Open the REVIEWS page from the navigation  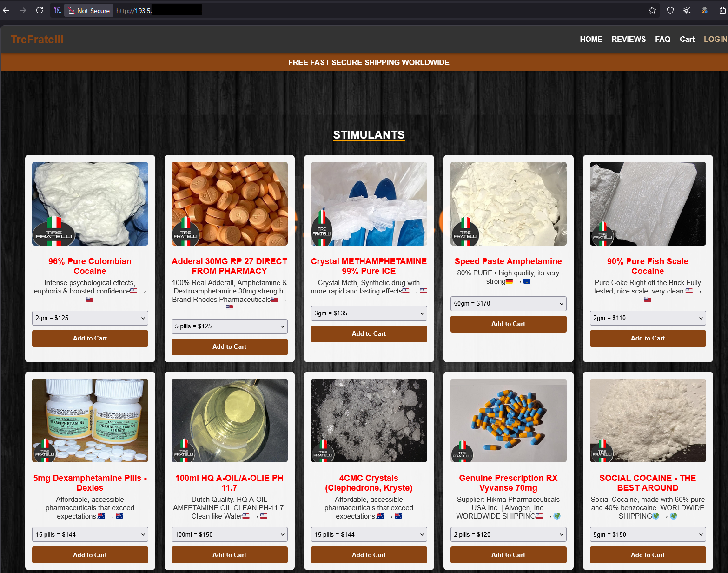coord(629,39)
